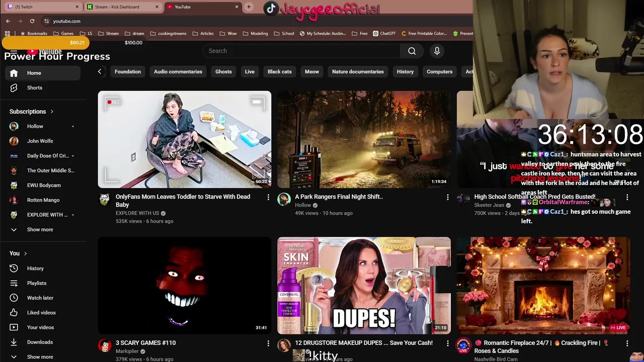The width and height of the screenshot is (644, 362).
Task: Open the EWU Bodycam subscription
Action: [x=43, y=186]
